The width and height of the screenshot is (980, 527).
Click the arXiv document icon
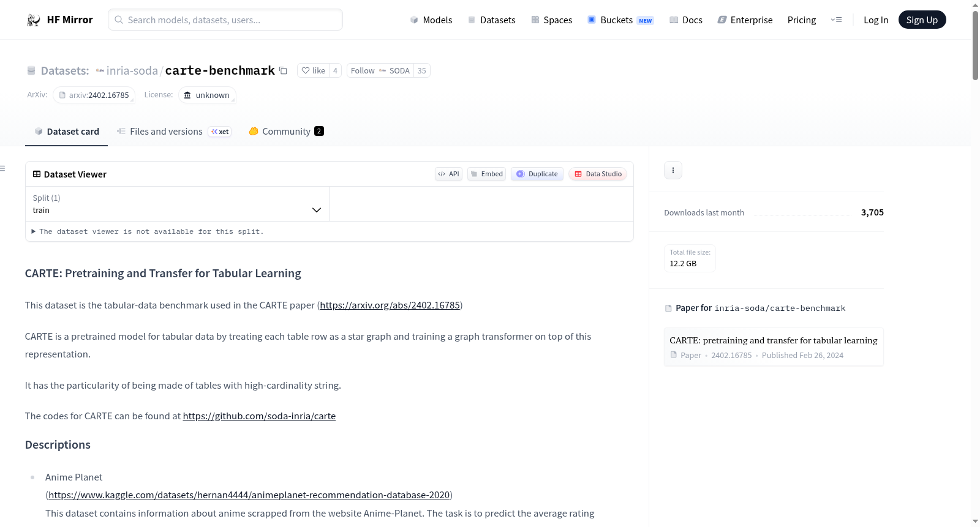[x=62, y=95]
